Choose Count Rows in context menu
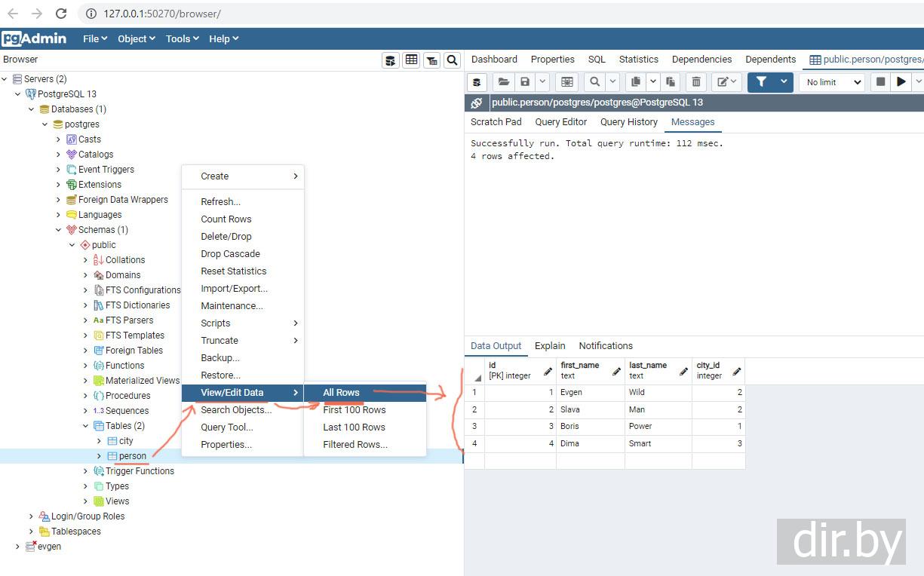Screen dimensions: 924x576 pyautogui.click(x=226, y=219)
